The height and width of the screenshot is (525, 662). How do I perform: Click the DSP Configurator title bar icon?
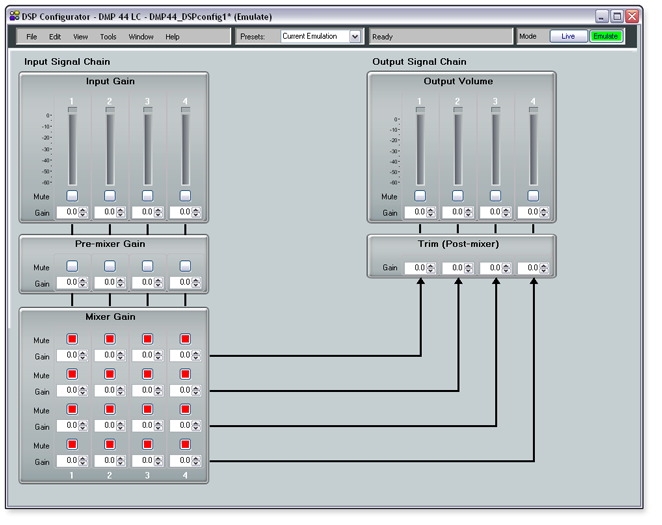[x=14, y=16]
